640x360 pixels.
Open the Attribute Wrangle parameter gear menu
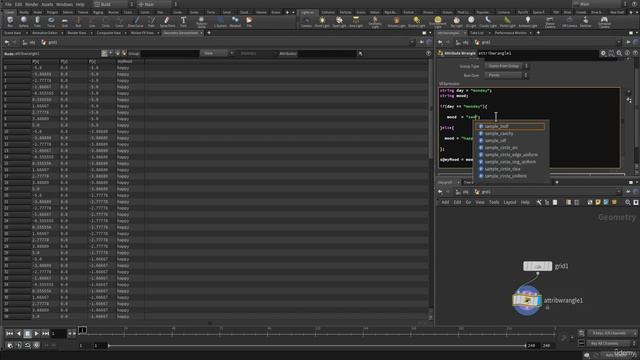tap(603, 53)
